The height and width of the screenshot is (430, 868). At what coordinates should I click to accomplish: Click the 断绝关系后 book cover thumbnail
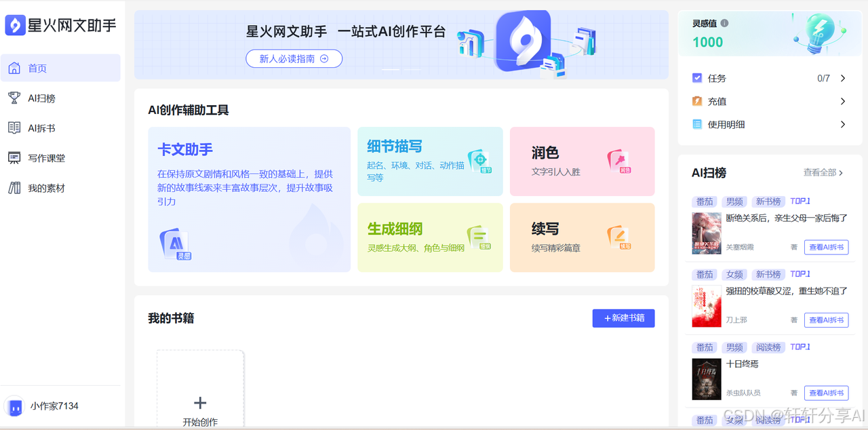point(706,233)
